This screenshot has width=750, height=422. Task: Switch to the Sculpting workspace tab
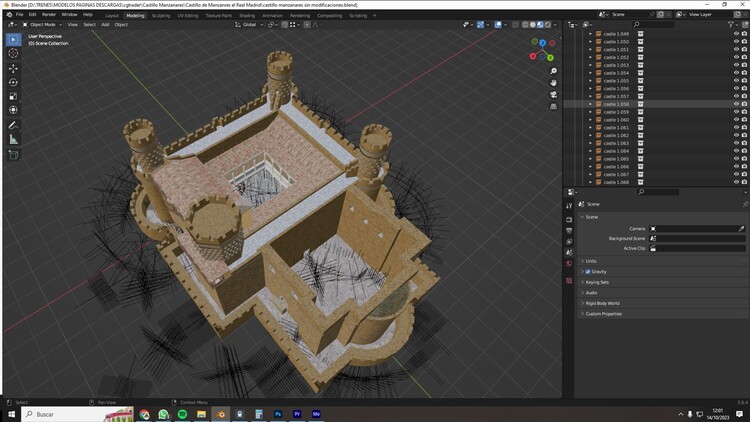click(160, 15)
